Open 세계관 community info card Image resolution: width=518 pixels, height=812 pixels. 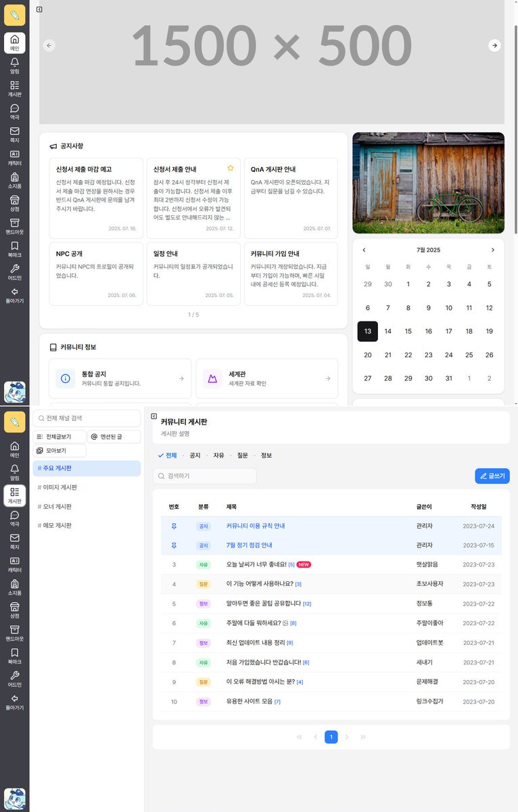(267, 378)
